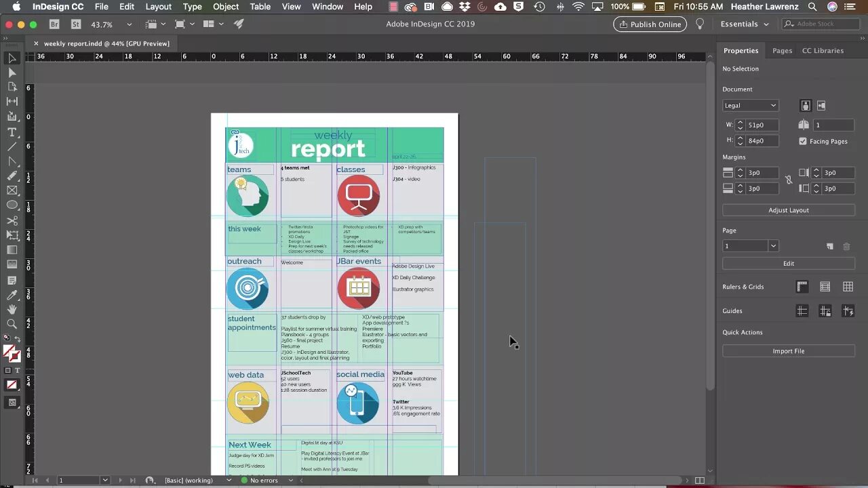
Task: Select the Rectangle Frame tool
Action: click(x=12, y=190)
